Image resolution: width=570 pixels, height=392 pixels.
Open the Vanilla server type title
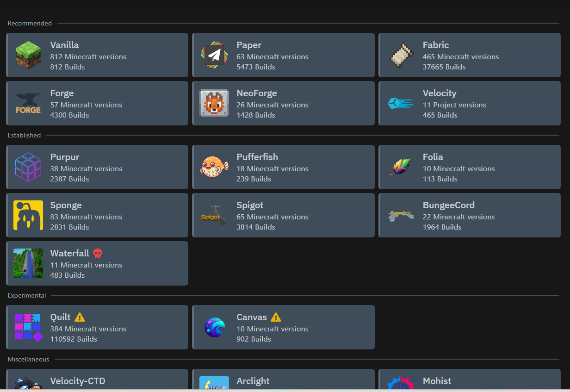pyautogui.click(x=64, y=45)
